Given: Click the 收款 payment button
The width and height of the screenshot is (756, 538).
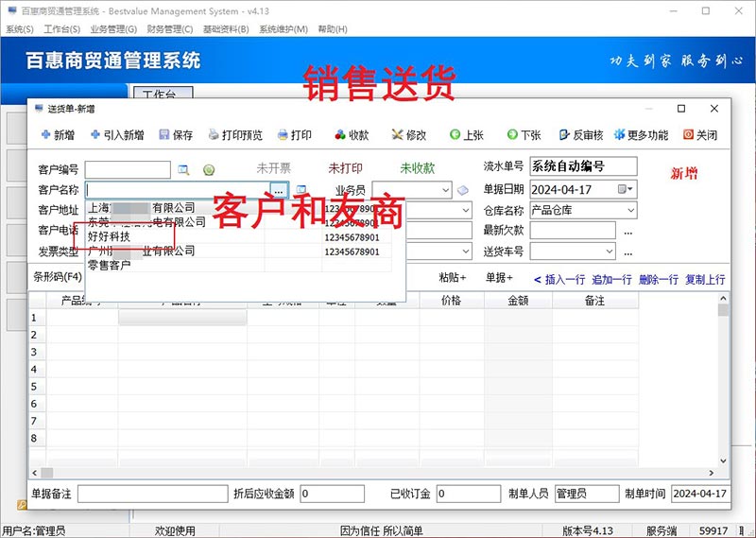Looking at the screenshot, I should [x=352, y=135].
